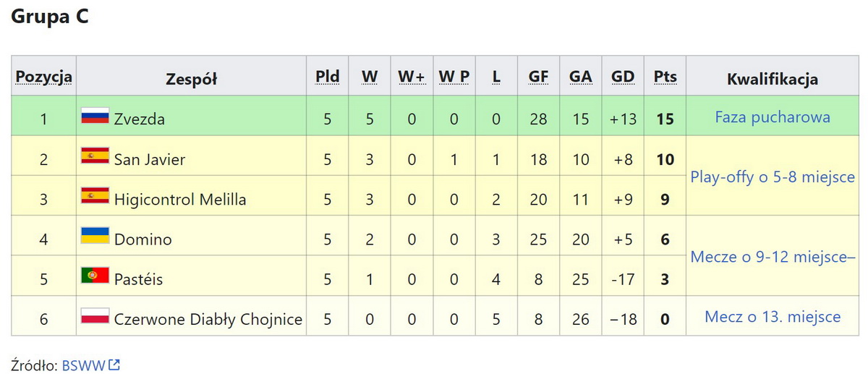Click the Russian flag beside Zvezda

[x=95, y=116]
